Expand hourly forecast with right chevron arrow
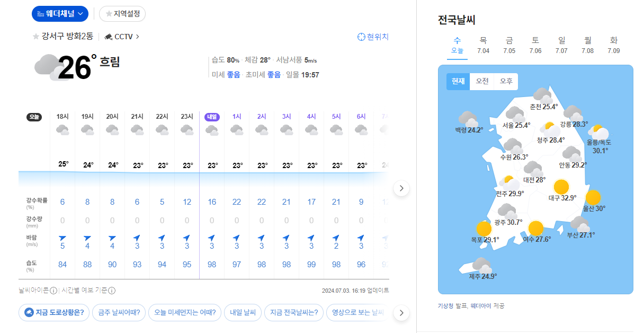The width and height of the screenshot is (644, 333). 401,188
